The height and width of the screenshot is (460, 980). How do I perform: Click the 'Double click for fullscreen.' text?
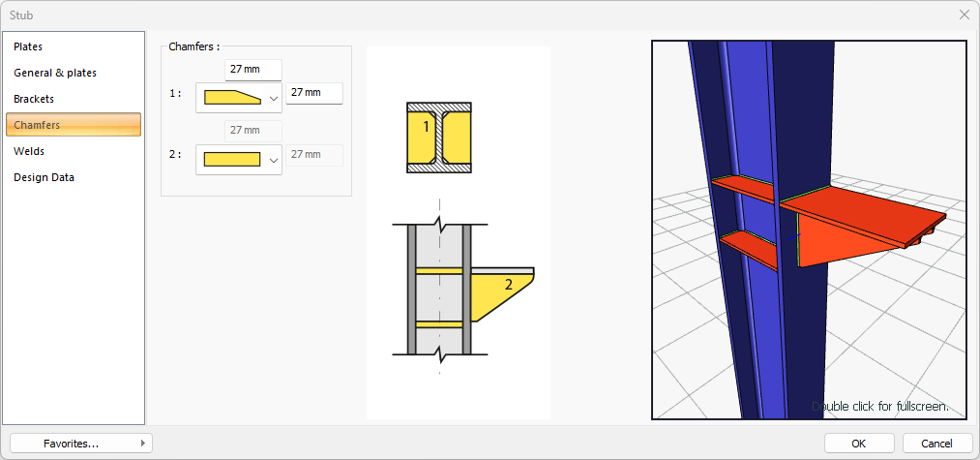click(880, 406)
